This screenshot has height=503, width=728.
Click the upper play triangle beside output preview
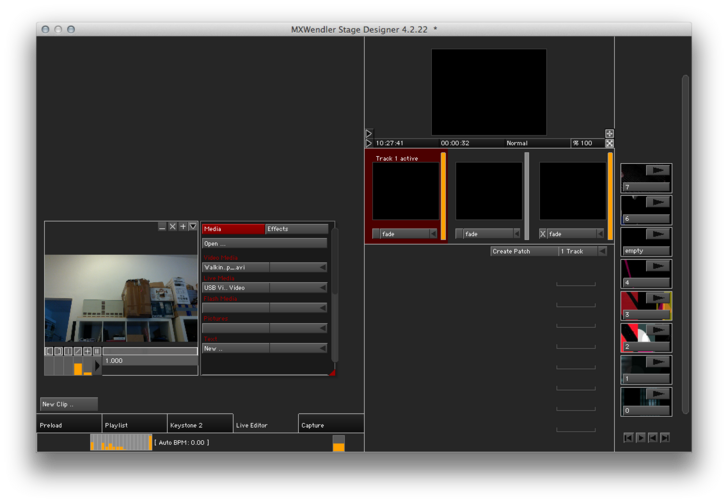(x=369, y=134)
